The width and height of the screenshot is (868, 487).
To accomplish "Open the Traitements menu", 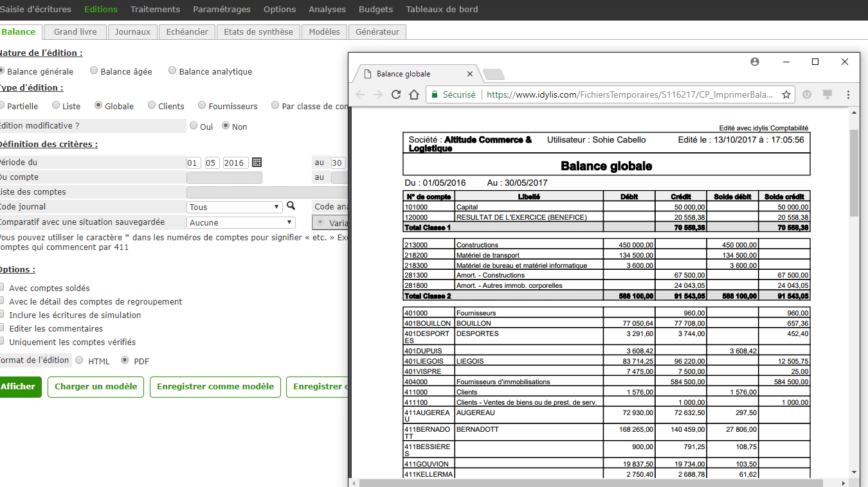I will pyautogui.click(x=156, y=9).
